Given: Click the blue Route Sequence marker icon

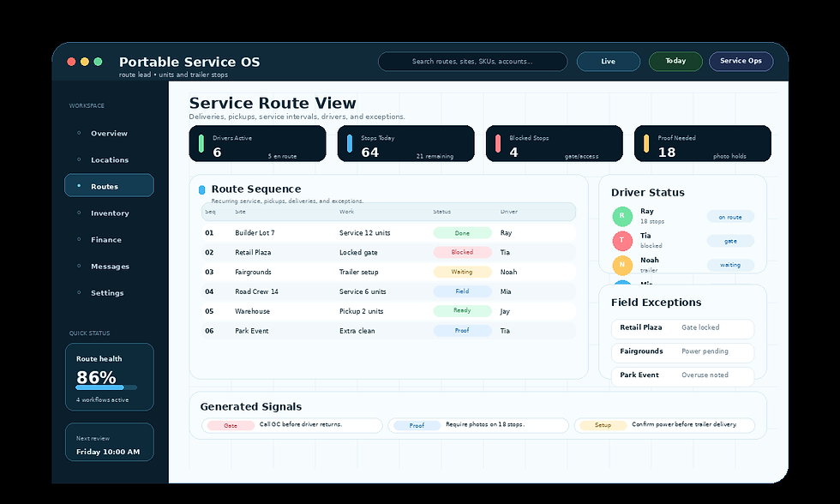Looking at the screenshot, I should coord(202,189).
